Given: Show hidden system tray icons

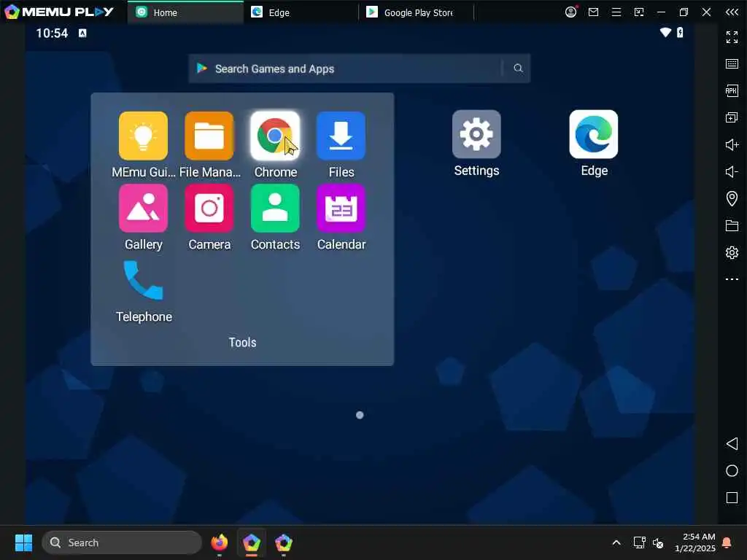Looking at the screenshot, I should click(x=616, y=542).
